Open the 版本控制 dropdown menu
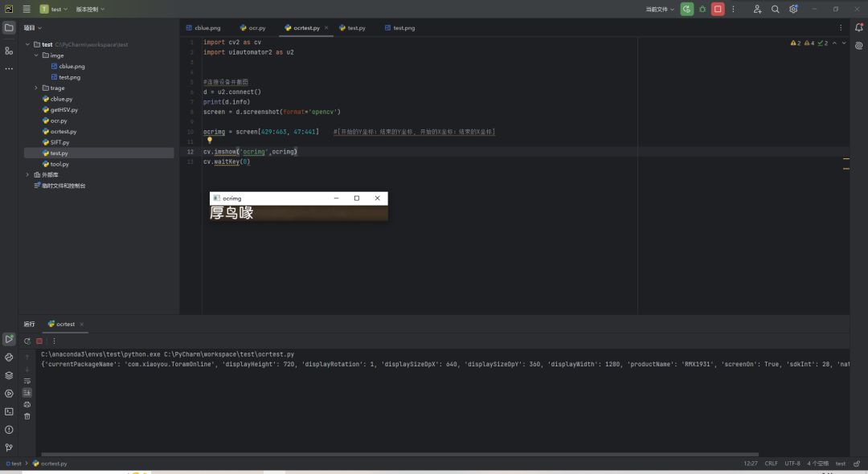The image size is (868, 474). tap(90, 9)
